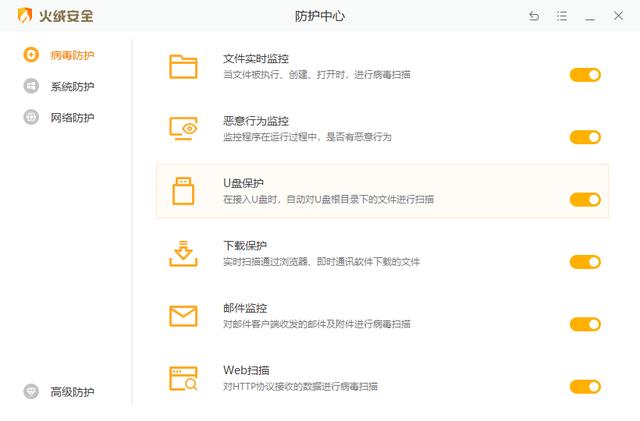The image size is (640, 421).
Task: Open 高级防护 tab label
Action: pyautogui.click(x=72, y=392)
